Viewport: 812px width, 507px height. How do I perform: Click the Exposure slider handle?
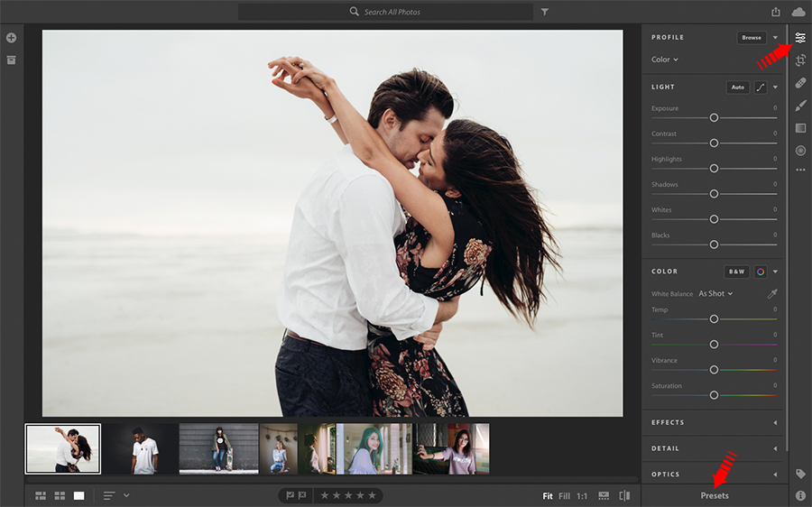[x=714, y=117]
